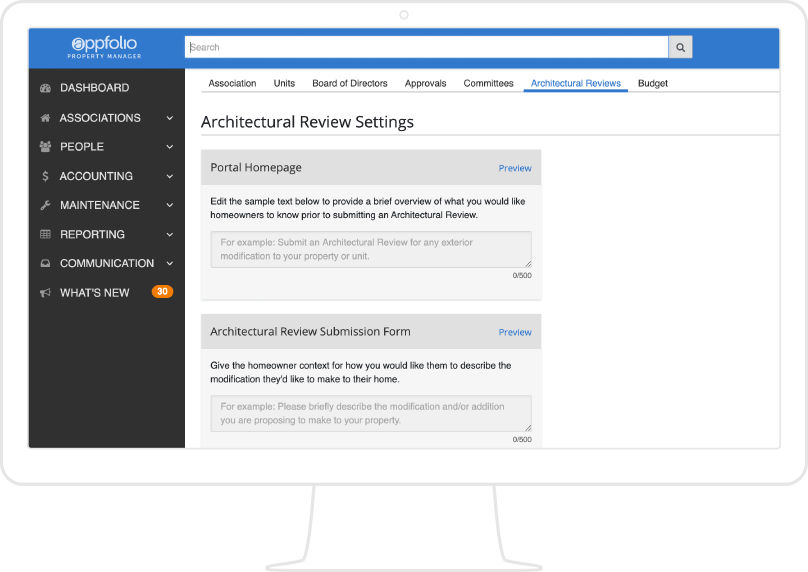This screenshot has height=572, width=808.
Task: Click the Submission Form description text area
Action: pyautogui.click(x=371, y=413)
